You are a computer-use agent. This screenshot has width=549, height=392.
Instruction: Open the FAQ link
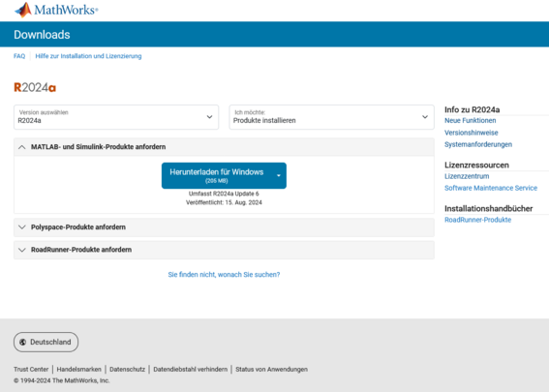(19, 56)
